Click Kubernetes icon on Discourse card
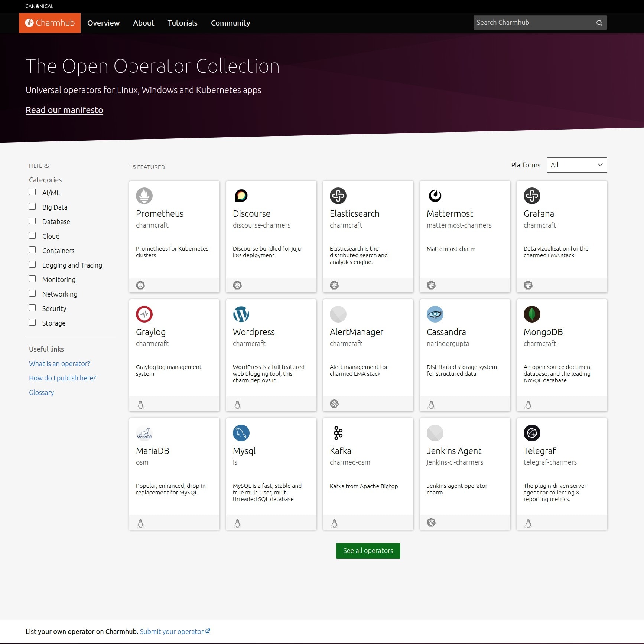 pos(237,285)
